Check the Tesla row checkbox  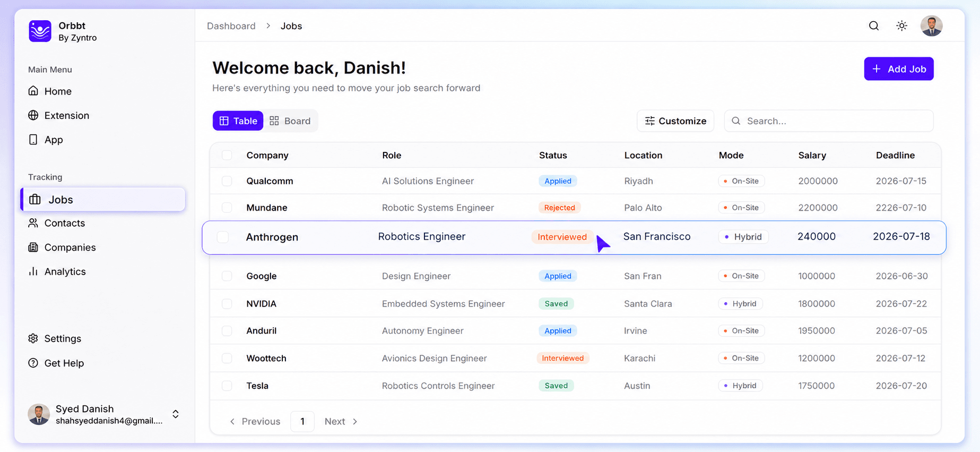(227, 386)
